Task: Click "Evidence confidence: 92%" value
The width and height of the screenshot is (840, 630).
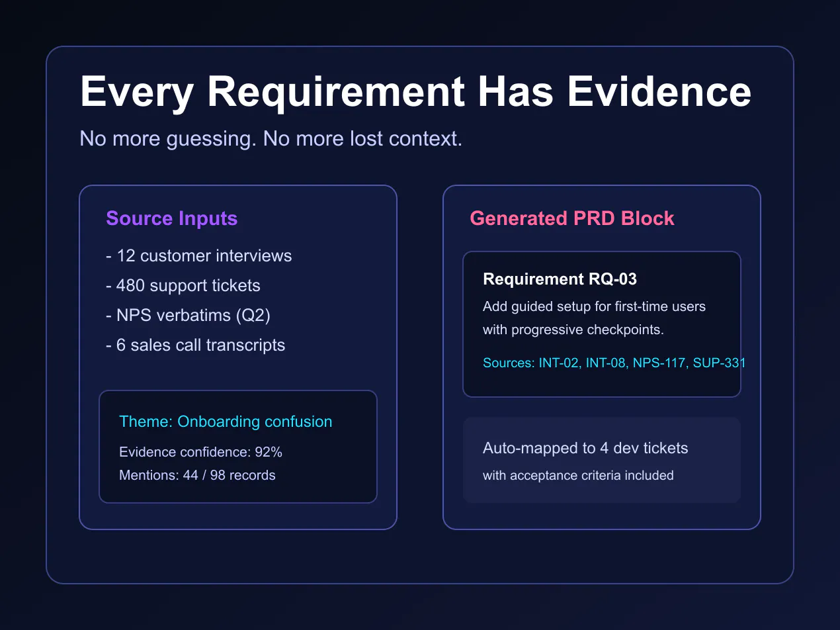Action: click(201, 453)
